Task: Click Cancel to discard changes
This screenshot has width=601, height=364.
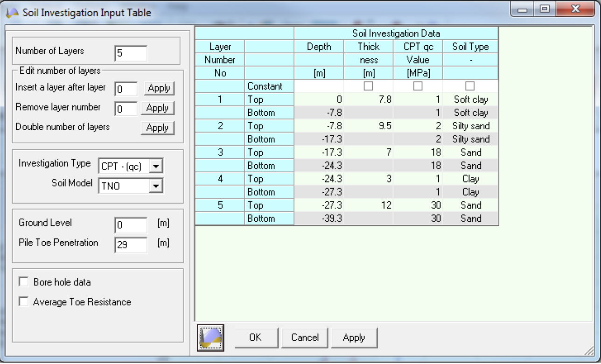Action: (304, 337)
